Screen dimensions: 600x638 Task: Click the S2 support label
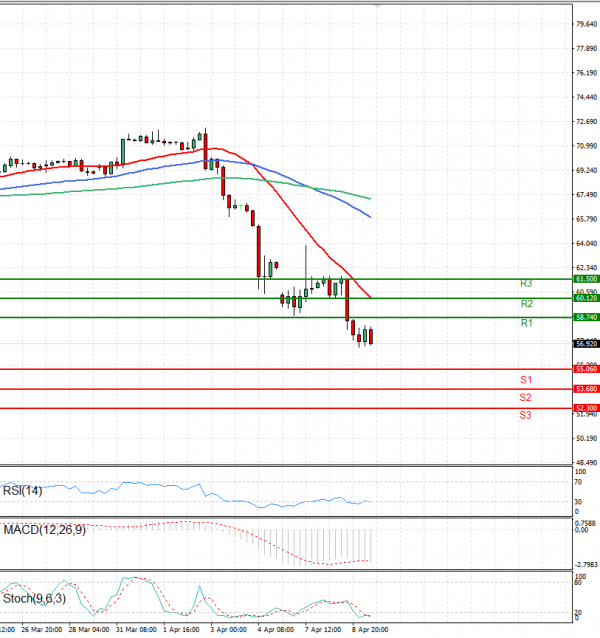525,398
